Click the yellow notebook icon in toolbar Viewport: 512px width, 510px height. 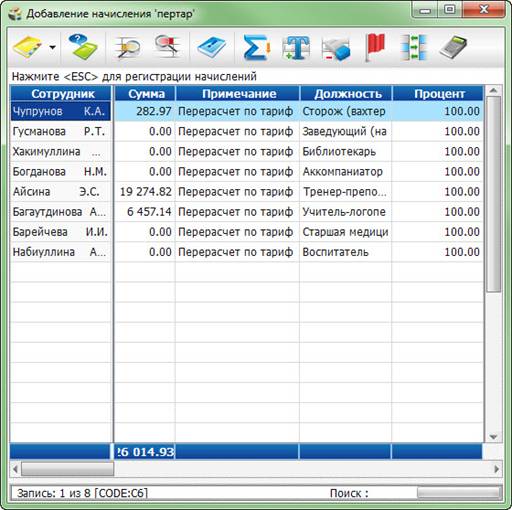(28, 47)
